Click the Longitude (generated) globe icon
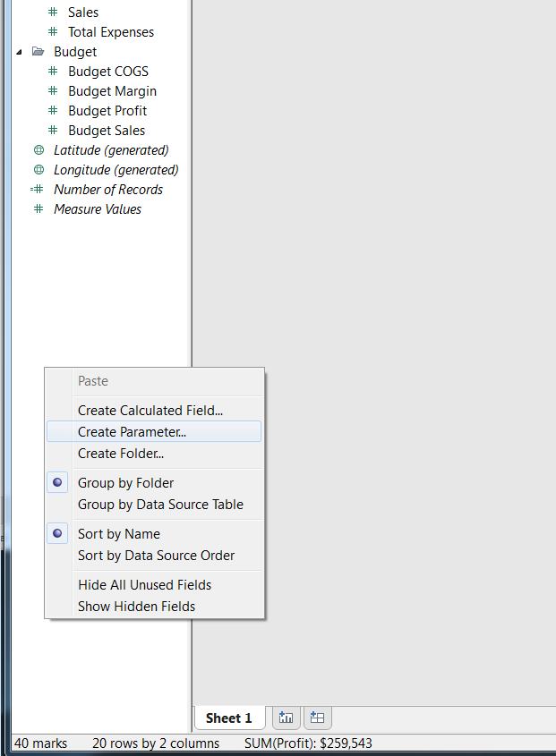 (39, 170)
